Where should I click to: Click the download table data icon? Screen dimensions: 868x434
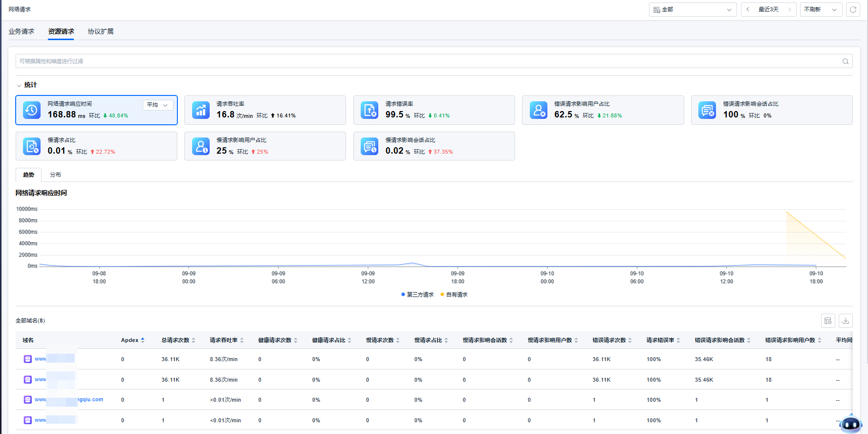(846, 321)
